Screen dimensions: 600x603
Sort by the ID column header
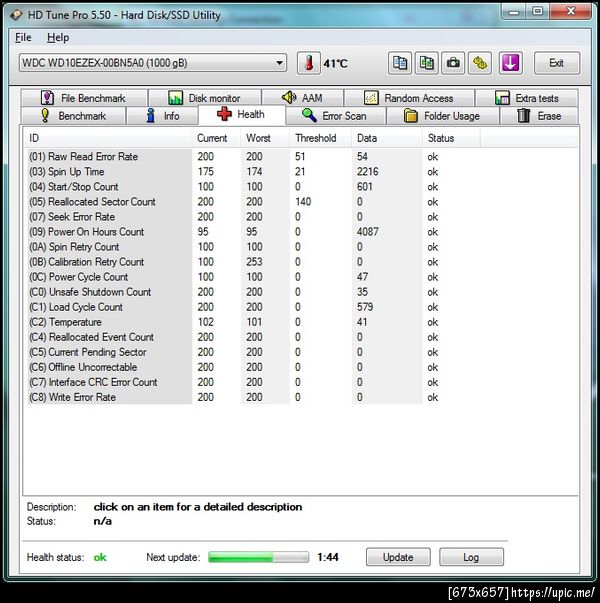click(108, 138)
